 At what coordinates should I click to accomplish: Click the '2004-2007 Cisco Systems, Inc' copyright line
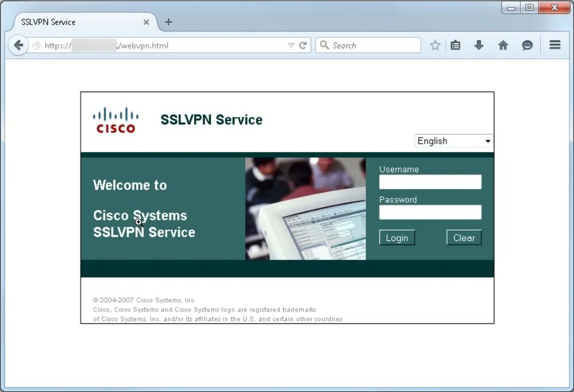(144, 300)
